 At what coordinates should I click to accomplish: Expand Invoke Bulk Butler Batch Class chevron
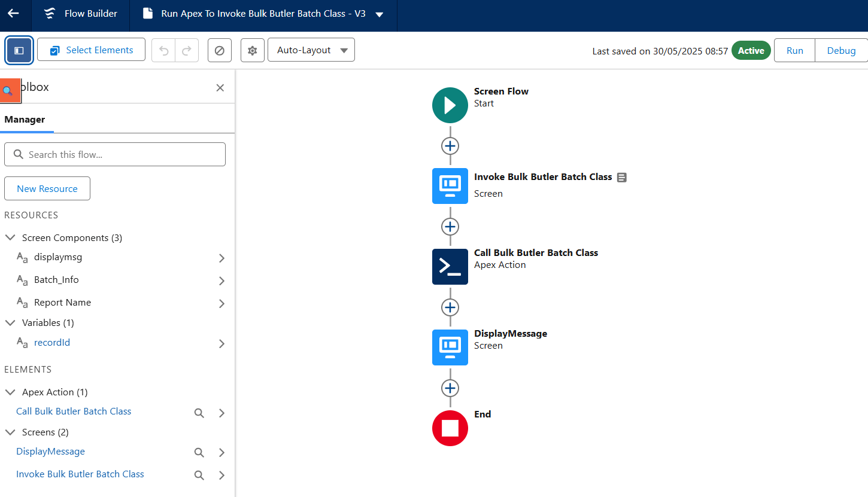[x=222, y=475]
